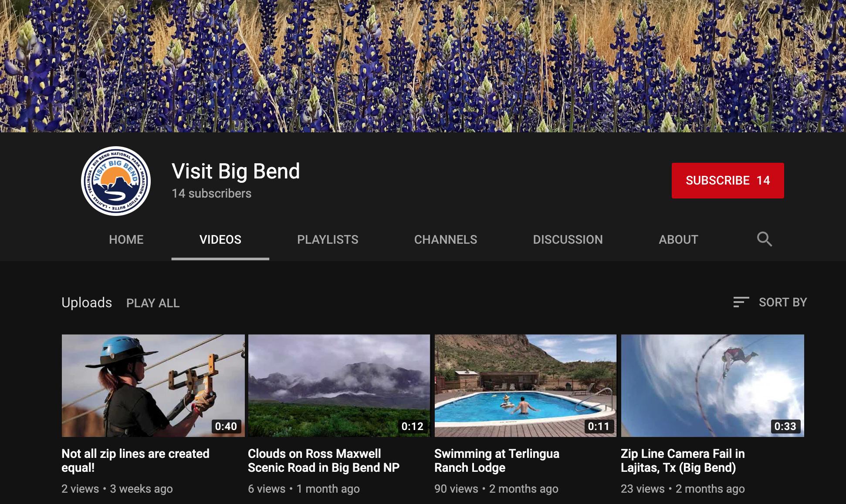The image size is (846, 504).
Task: Click the "Visit Big Bend" channel name
Action: (236, 171)
